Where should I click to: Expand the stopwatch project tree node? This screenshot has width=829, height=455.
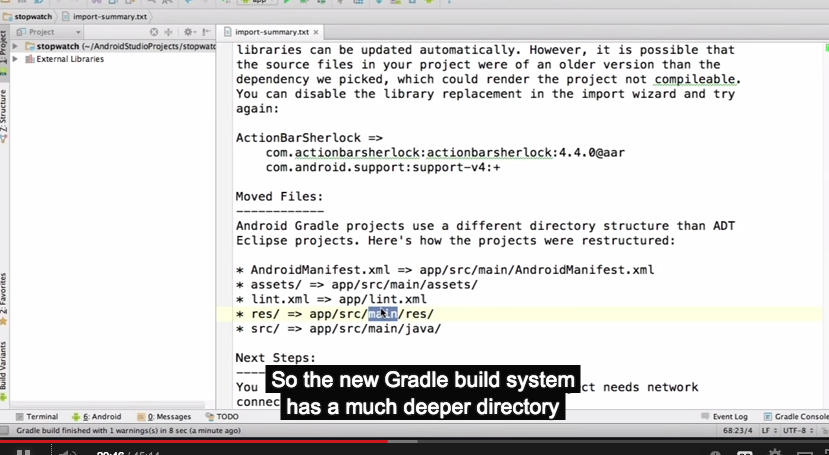coord(15,47)
